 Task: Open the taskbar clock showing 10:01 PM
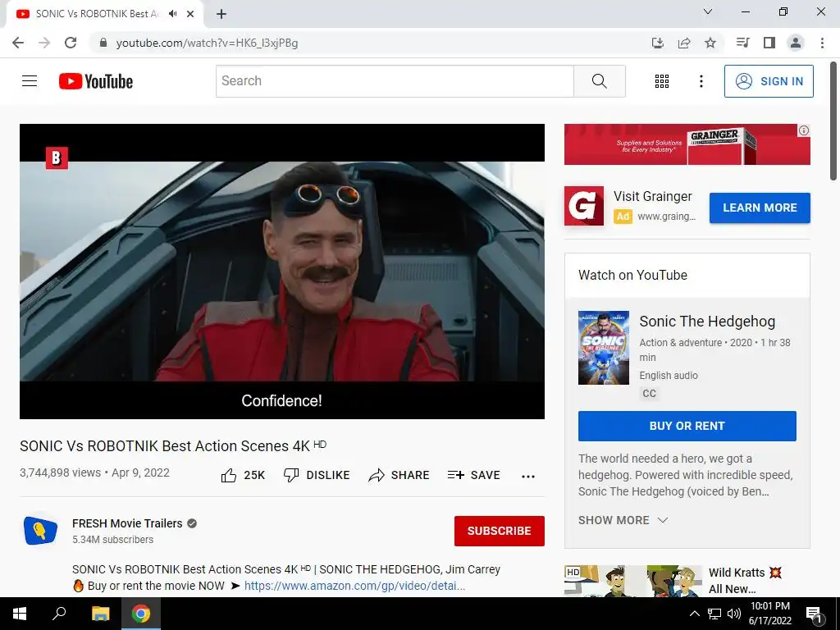pos(769,614)
